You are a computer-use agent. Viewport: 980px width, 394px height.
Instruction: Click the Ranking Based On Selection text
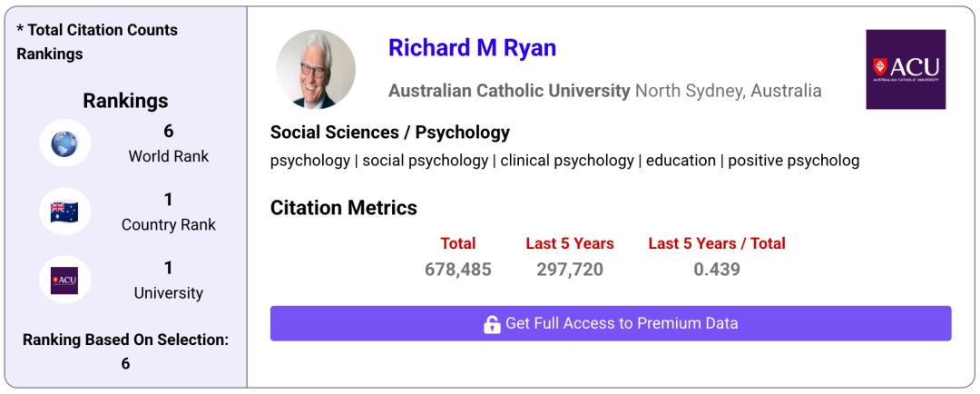coord(125,340)
